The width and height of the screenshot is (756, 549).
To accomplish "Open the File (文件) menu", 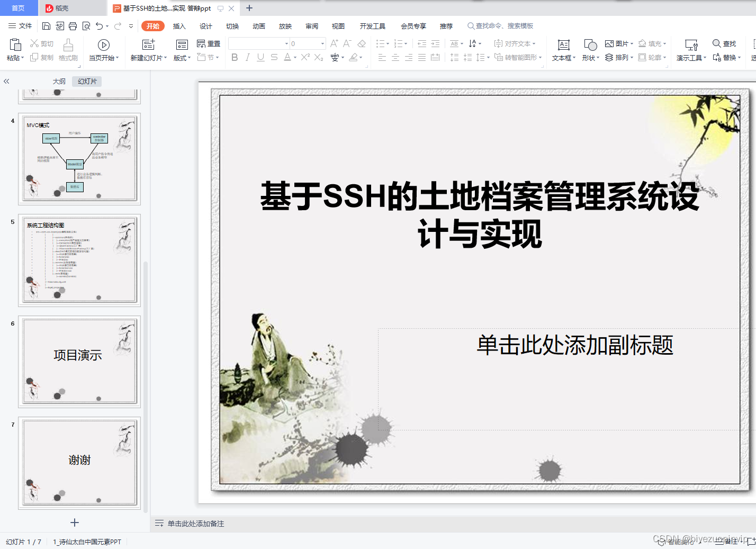I will [x=20, y=26].
